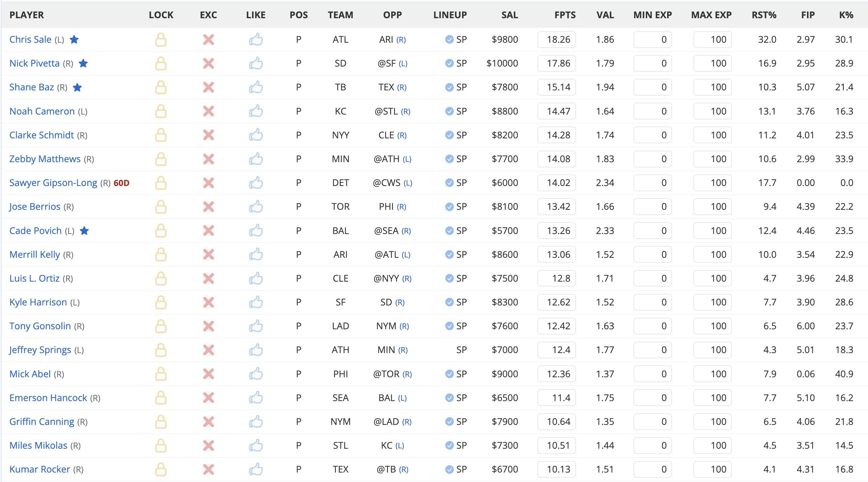Click Mick Abel K% value 40.9

pos(844,374)
